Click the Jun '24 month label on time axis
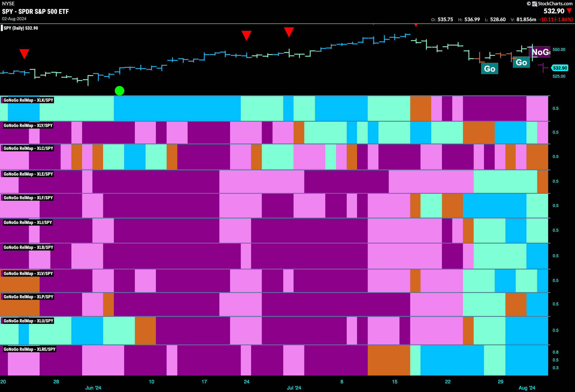 click(93, 388)
